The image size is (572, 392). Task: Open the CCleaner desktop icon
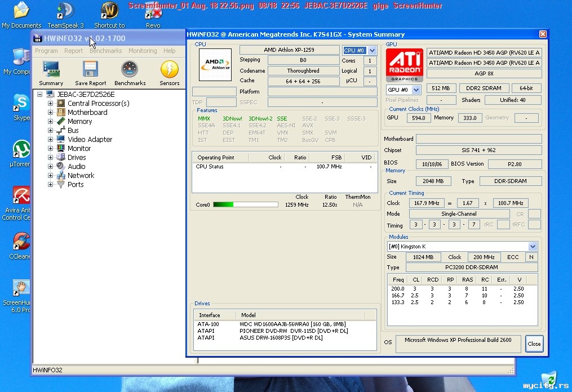click(x=21, y=242)
